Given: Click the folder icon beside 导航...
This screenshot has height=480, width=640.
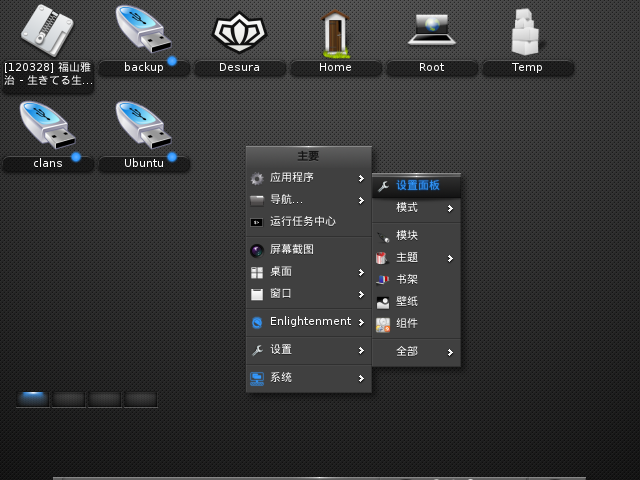Looking at the screenshot, I should point(257,200).
